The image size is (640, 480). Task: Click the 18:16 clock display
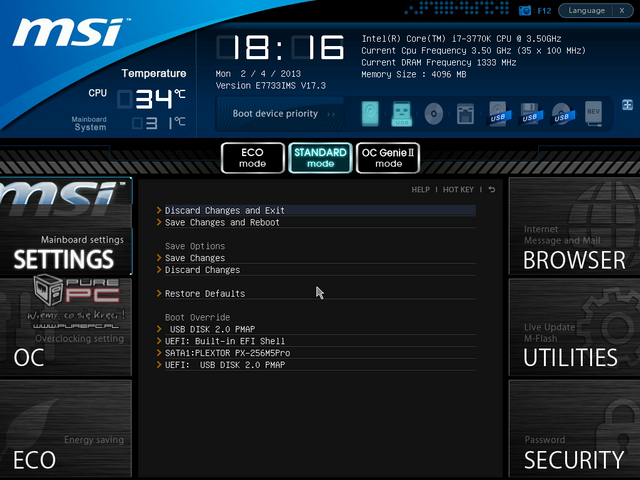(280, 48)
